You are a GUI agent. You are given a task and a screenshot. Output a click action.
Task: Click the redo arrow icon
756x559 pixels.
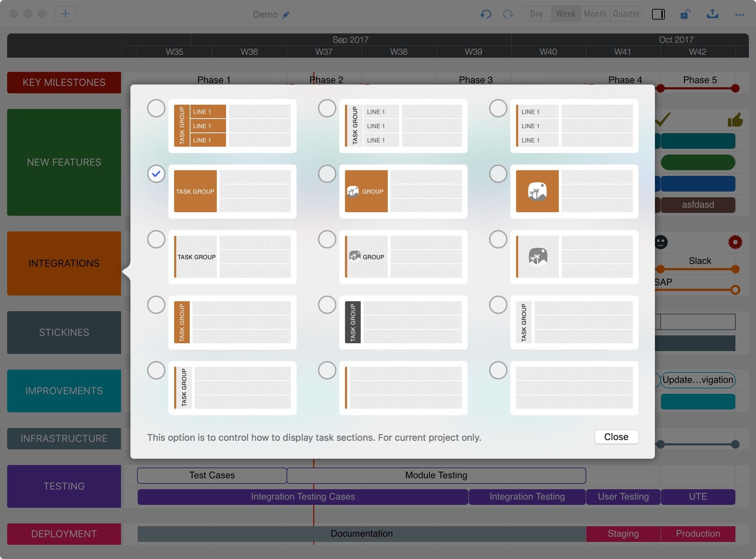point(508,14)
